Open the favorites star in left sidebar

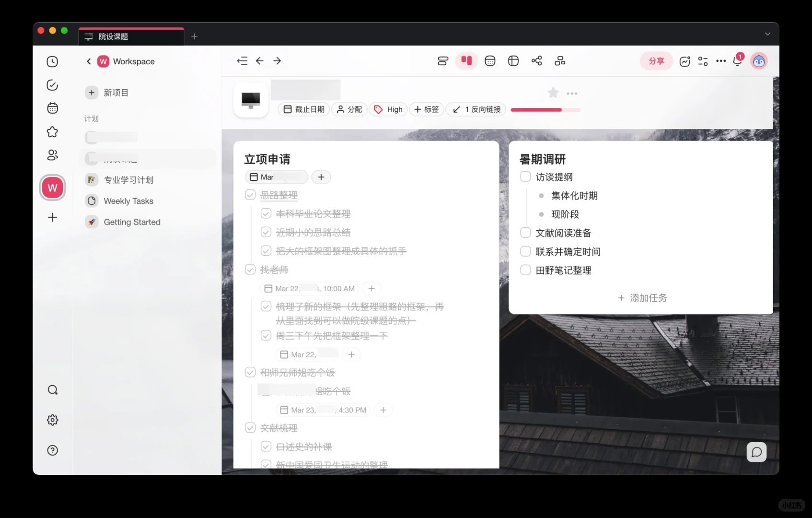coord(52,132)
